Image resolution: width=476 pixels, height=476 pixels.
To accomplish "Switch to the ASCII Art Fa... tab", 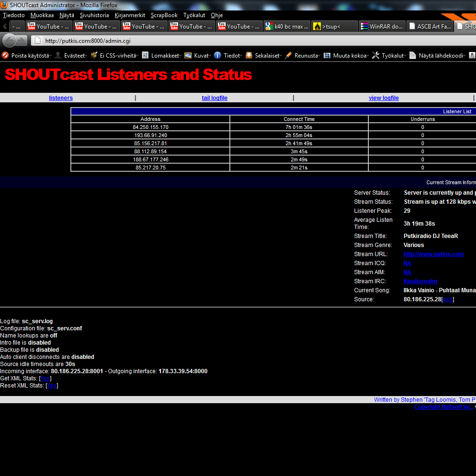I will 430,26.
